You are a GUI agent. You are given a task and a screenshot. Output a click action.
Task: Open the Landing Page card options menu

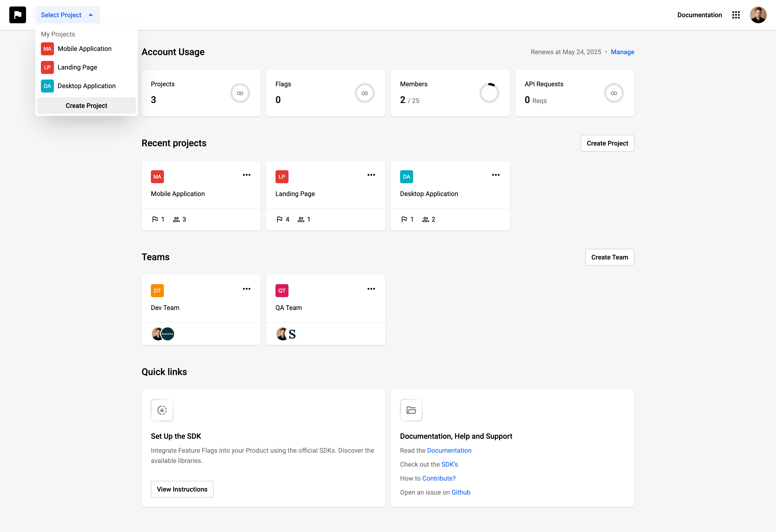pos(371,175)
